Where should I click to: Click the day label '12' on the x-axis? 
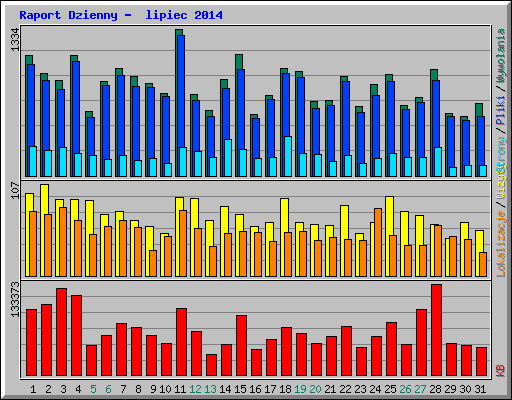coord(195,389)
